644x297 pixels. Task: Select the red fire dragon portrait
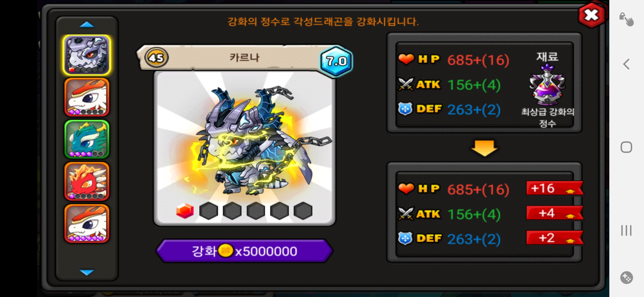(87, 181)
